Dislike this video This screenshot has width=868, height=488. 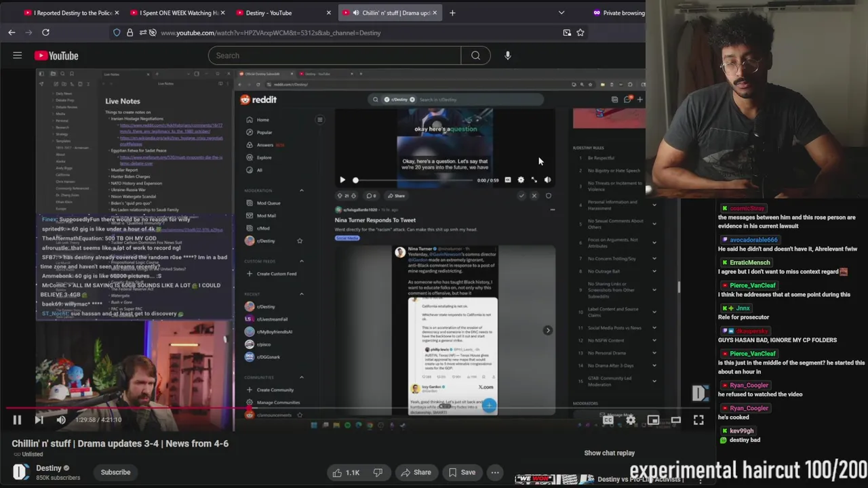click(378, 472)
